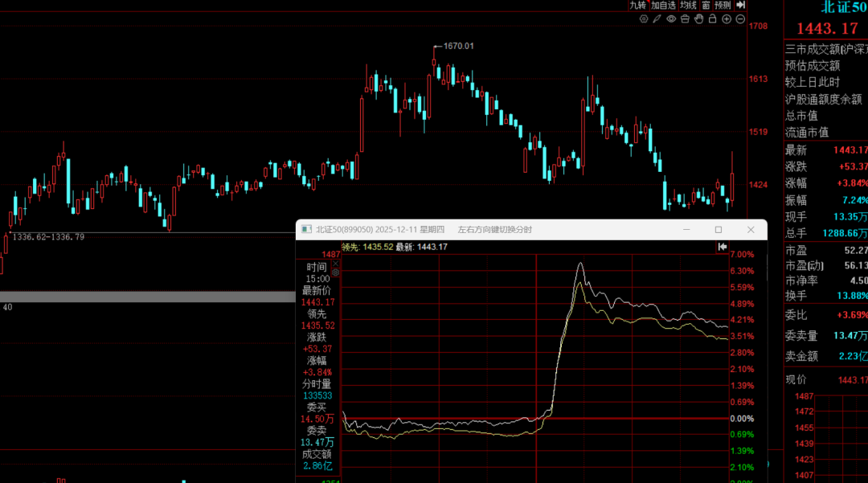
Task: Maximize the 北证50 intraday popup window
Action: coord(719,230)
